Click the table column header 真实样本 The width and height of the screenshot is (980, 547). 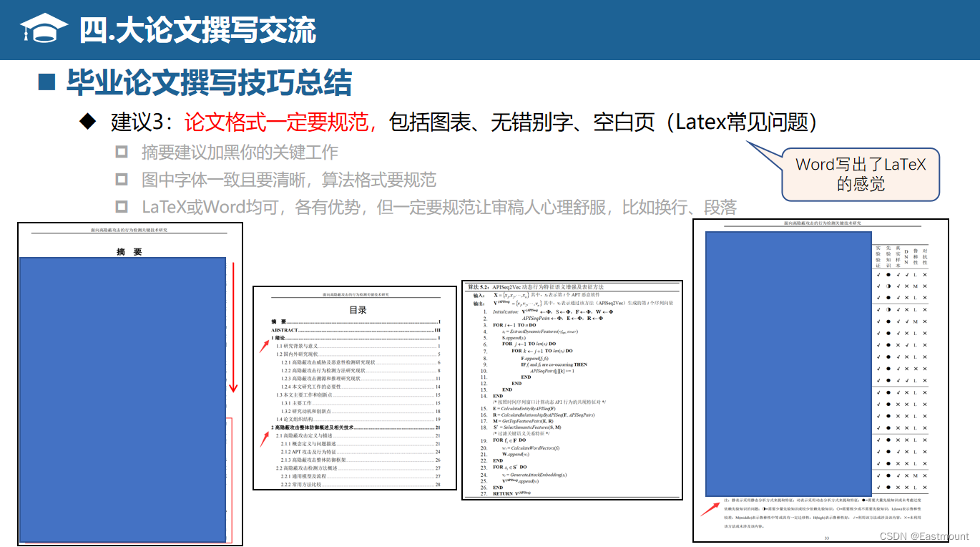898,256
